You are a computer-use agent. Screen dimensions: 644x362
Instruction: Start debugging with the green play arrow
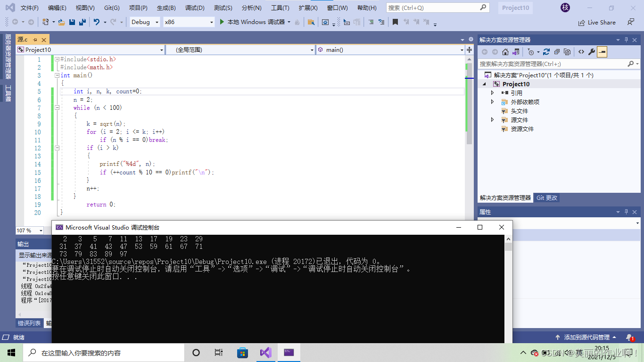(x=222, y=22)
